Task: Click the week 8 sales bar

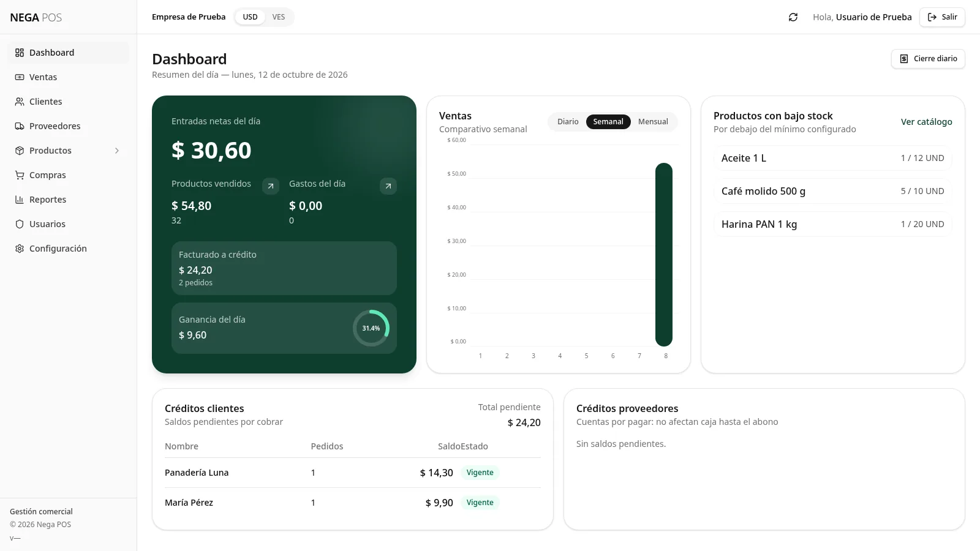Action: point(664,255)
